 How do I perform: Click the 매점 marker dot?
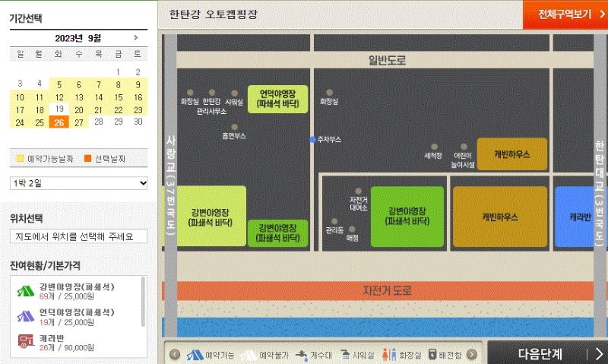pos(352,229)
